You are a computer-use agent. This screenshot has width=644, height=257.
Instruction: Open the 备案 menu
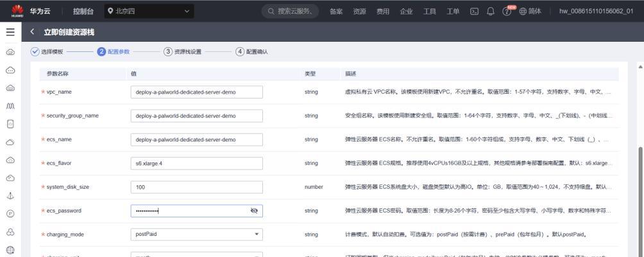(336, 12)
